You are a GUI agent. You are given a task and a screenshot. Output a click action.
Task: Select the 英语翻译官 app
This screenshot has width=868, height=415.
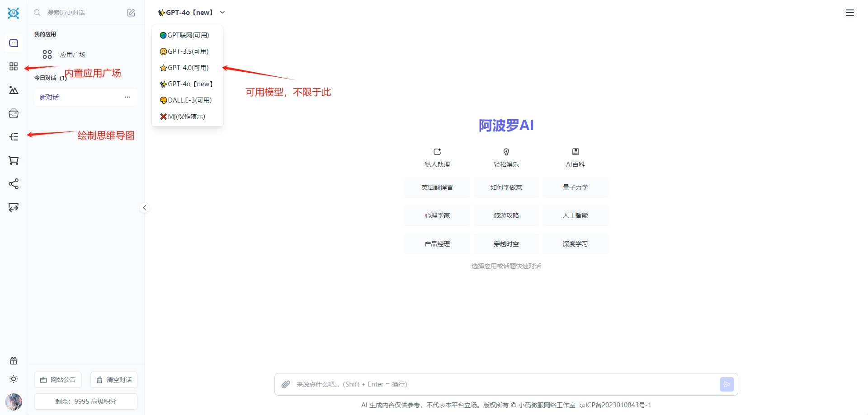[x=437, y=187]
